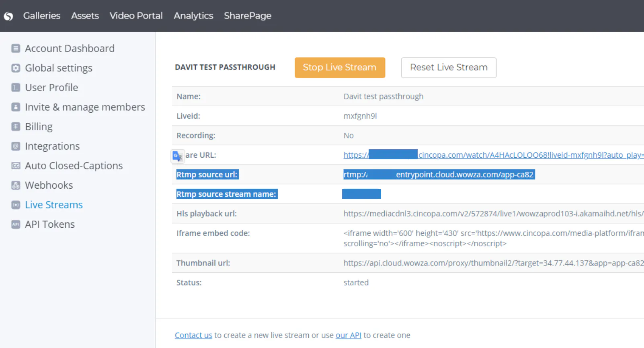Click the Rtmp source stream name label
This screenshot has width=644, height=348.
click(227, 194)
